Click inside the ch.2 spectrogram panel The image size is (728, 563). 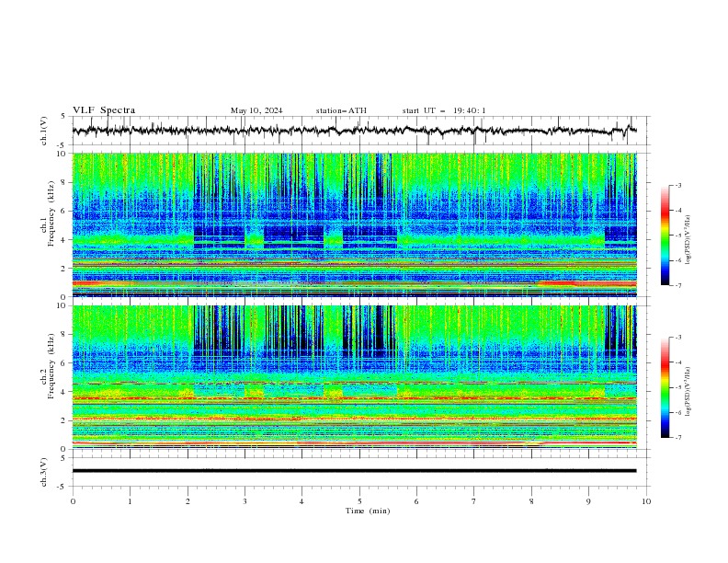(354, 377)
